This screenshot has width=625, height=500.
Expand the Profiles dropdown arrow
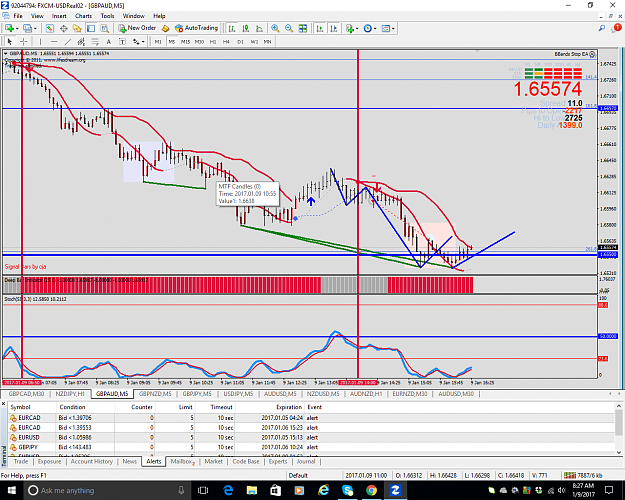click(35, 29)
